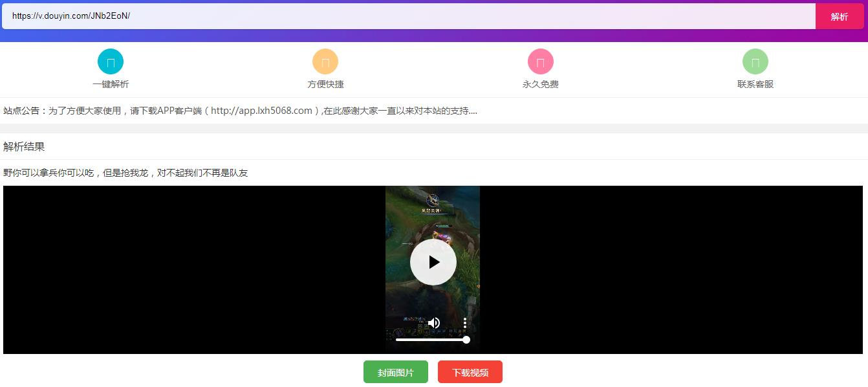Click the green 联系客服 circle icon
The image size is (868, 387).
point(755,61)
